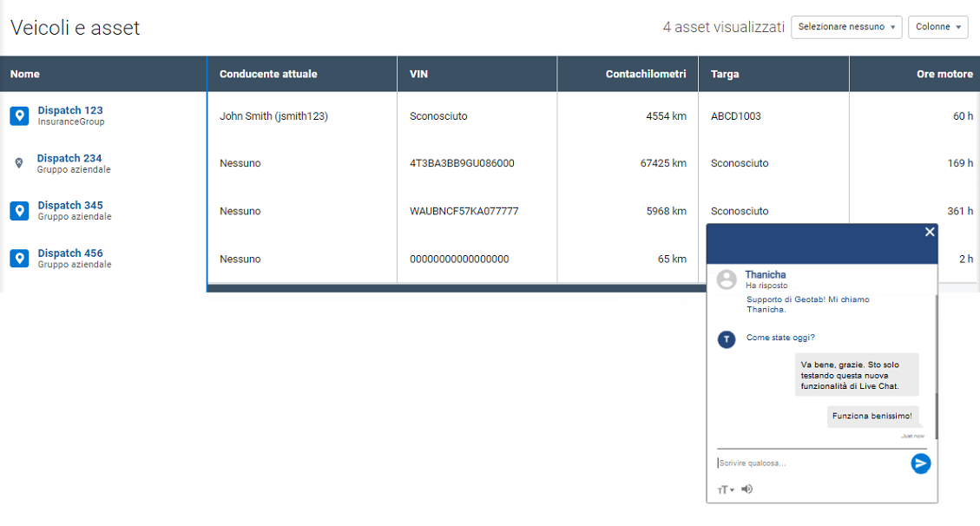This screenshot has width=980, height=526.
Task: Close the live chat window
Action: [929, 232]
